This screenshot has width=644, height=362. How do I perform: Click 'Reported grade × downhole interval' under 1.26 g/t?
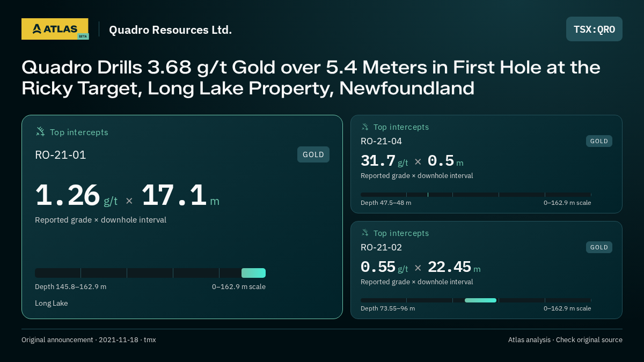[100, 220]
